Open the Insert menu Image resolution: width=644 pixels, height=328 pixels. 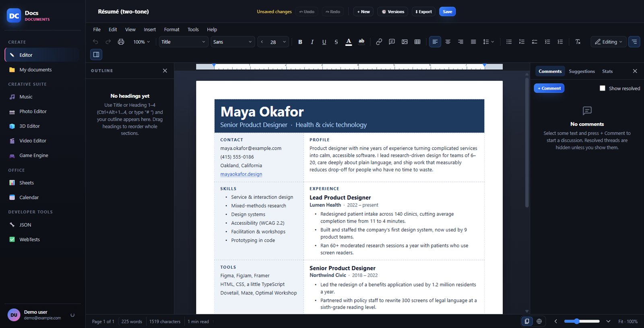point(150,29)
